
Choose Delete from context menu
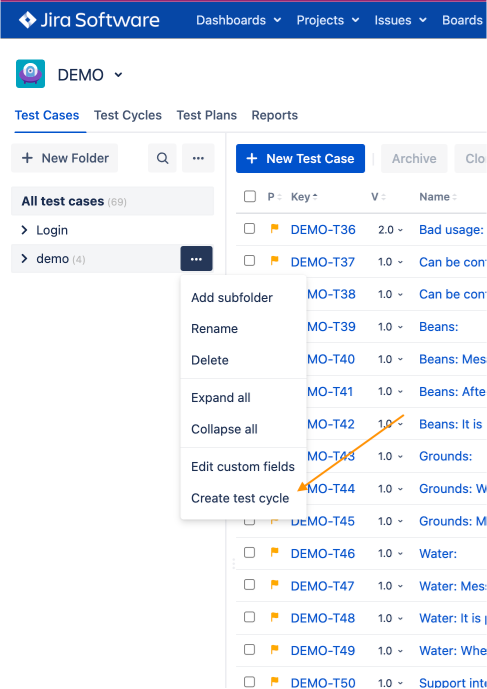(x=243, y=360)
